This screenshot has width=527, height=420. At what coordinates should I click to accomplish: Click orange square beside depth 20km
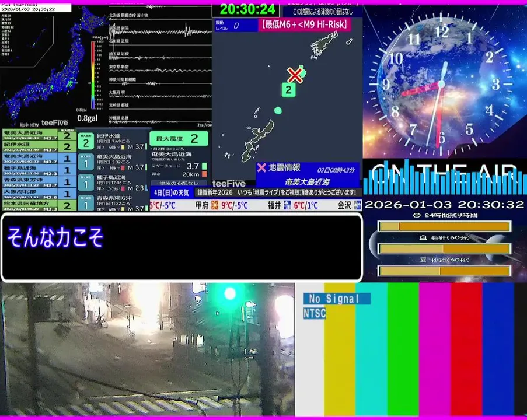(x=204, y=174)
